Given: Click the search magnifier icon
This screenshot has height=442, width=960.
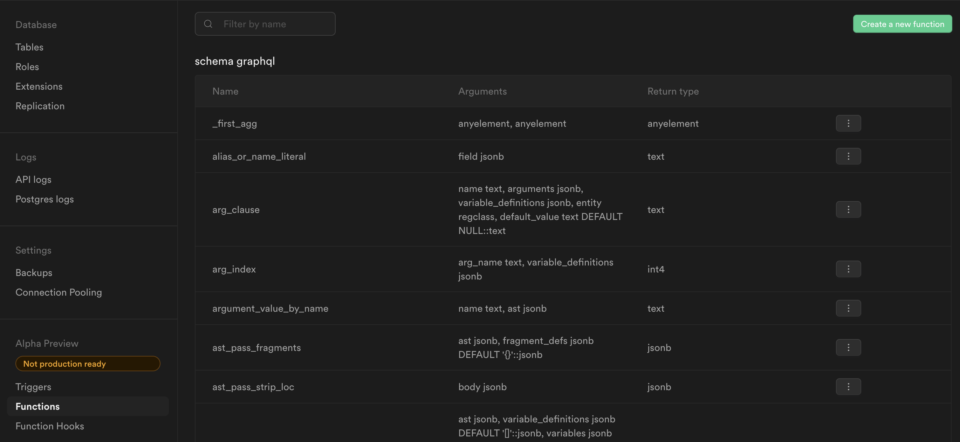Looking at the screenshot, I should (x=209, y=24).
